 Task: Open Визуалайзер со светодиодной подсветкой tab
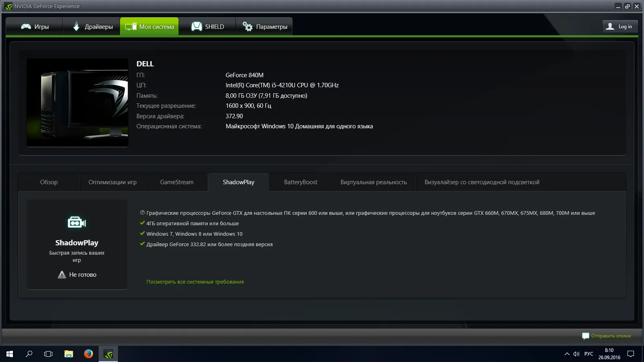coord(482,182)
